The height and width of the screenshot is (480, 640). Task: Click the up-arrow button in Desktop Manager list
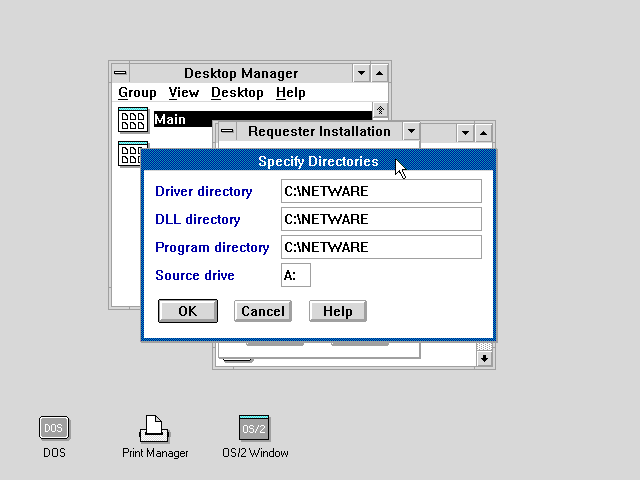point(380,110)
